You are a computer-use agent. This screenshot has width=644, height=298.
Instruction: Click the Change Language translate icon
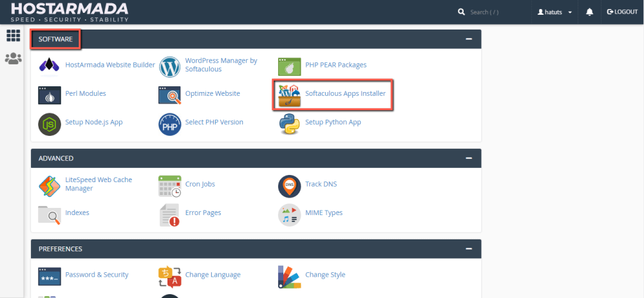169,277
